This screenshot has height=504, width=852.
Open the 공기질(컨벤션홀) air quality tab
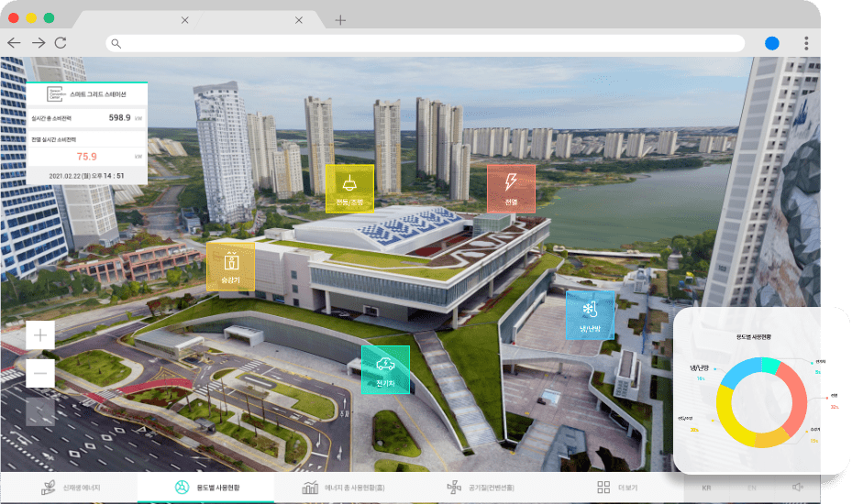480,488
